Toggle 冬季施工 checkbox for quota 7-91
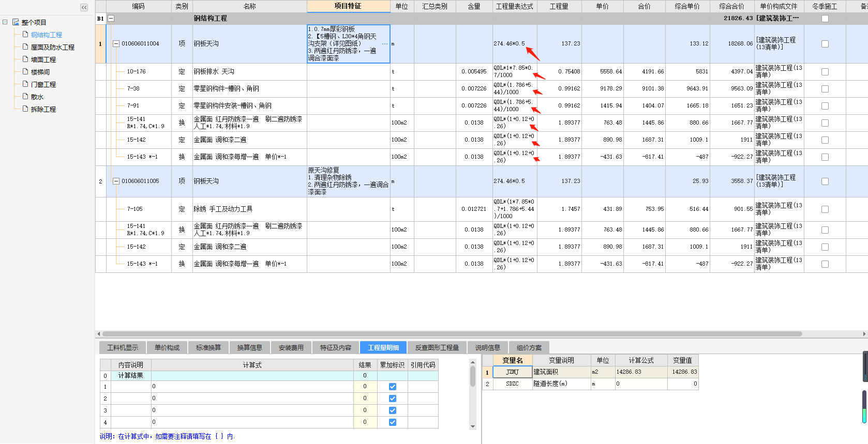 click(825, 106)
